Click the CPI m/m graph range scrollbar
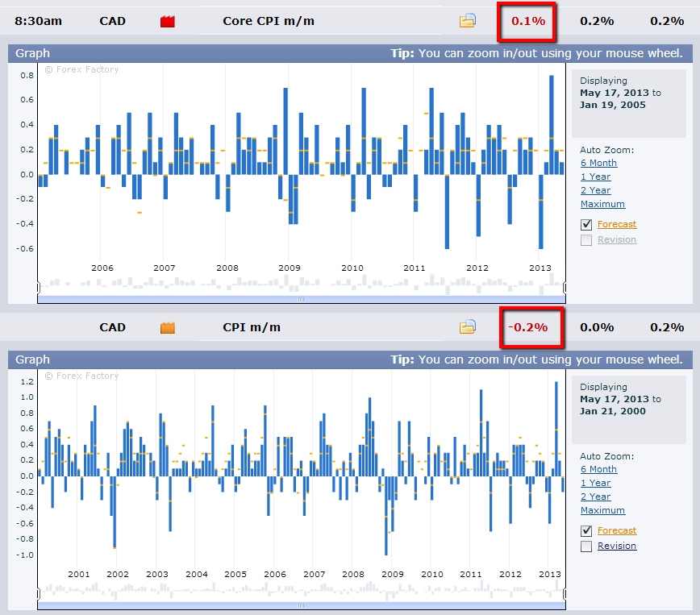The width and height of the screenshot is (700, 615). (302, 605)
